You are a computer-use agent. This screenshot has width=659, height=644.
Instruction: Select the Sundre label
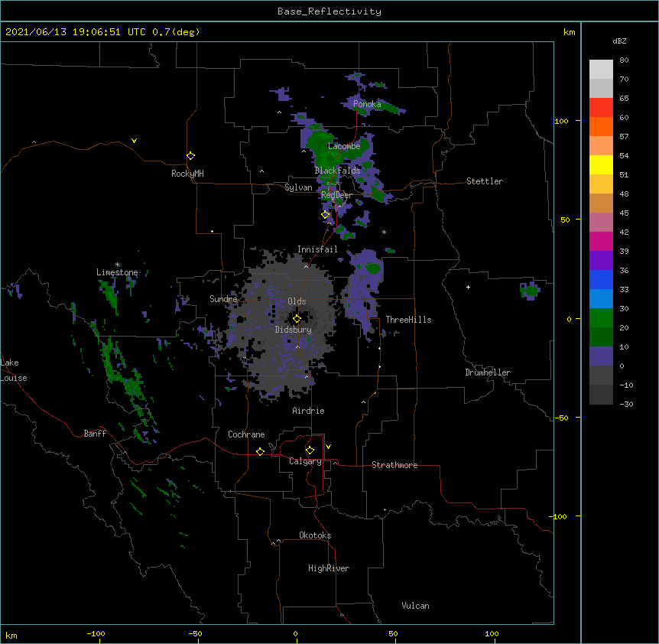(x=223, y=299)
